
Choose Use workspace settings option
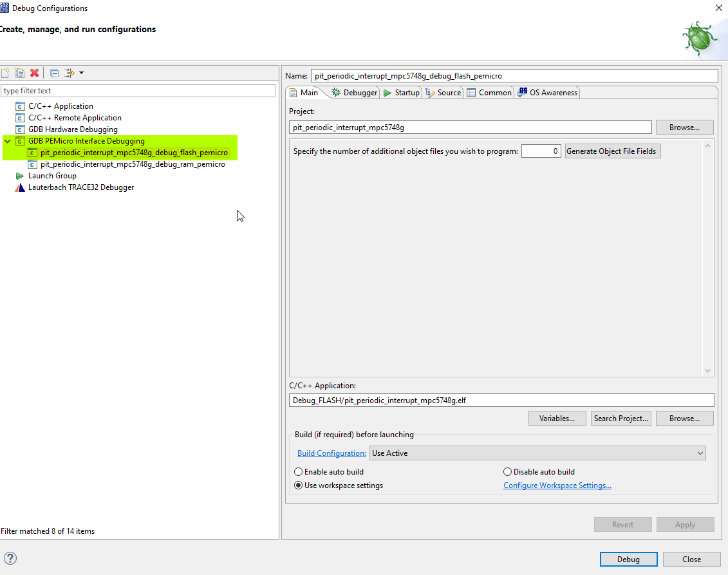[x=298, y=485]
